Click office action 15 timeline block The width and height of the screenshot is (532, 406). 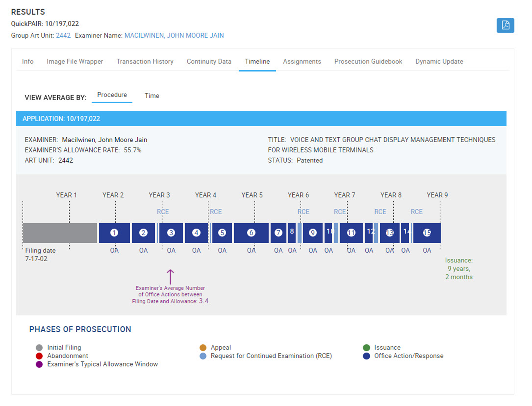pyautogui.click(x=427, y=233)
